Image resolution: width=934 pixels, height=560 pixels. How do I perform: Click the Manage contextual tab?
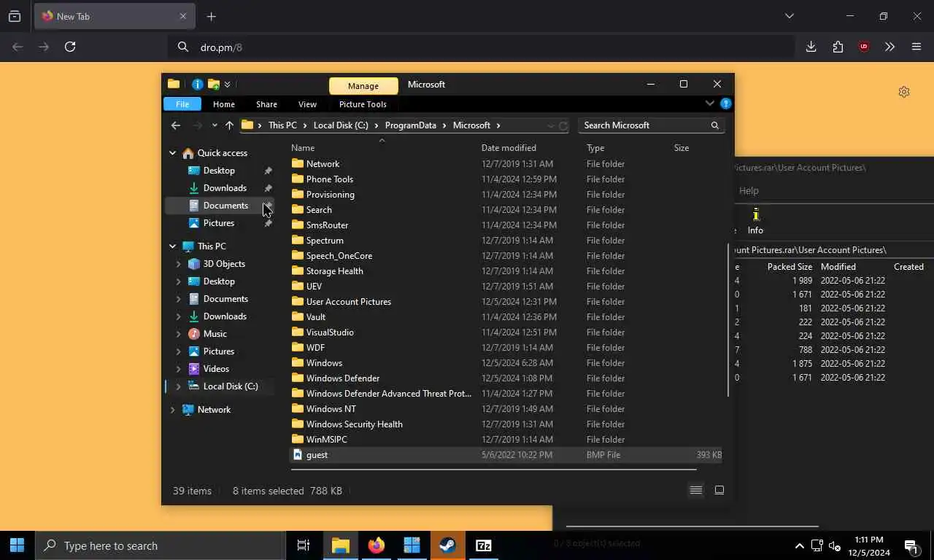(x=363, y=85)
